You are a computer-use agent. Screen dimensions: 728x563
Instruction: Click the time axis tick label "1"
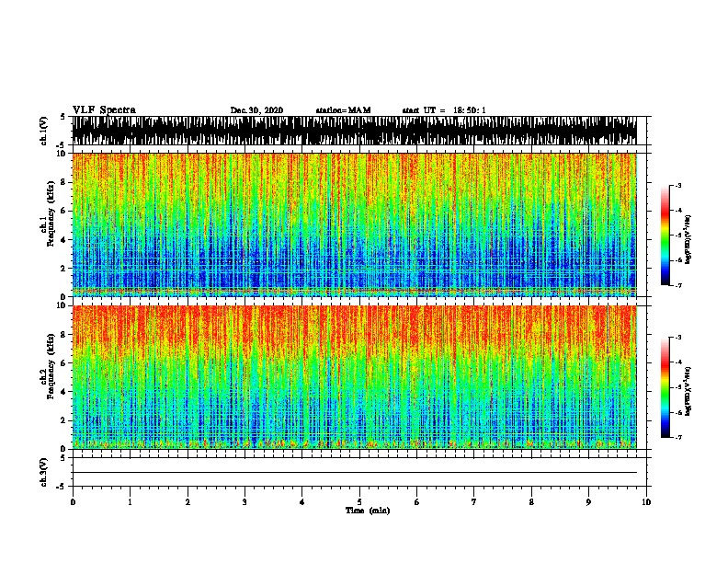130,502
